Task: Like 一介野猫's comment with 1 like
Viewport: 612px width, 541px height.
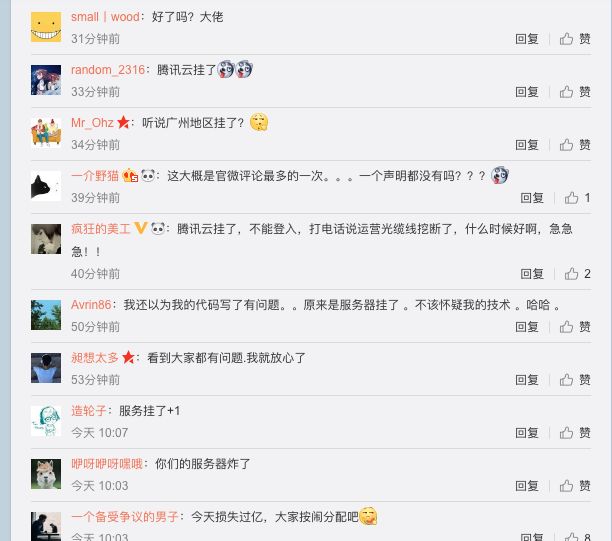Action: (x=577, y=198)
